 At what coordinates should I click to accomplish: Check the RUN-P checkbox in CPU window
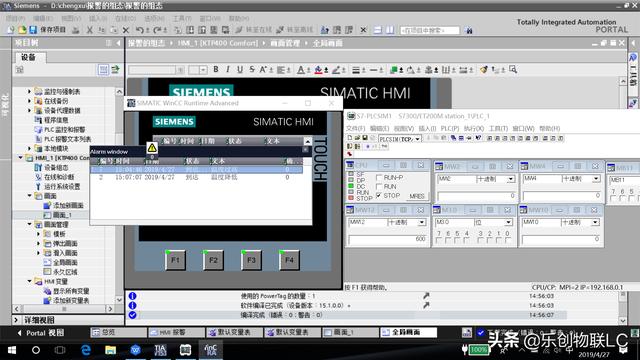coord(379,178)
